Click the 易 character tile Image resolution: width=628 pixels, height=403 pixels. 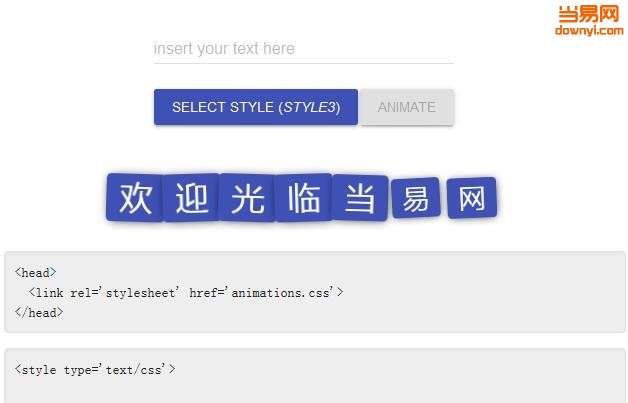[x=416, y=198]
